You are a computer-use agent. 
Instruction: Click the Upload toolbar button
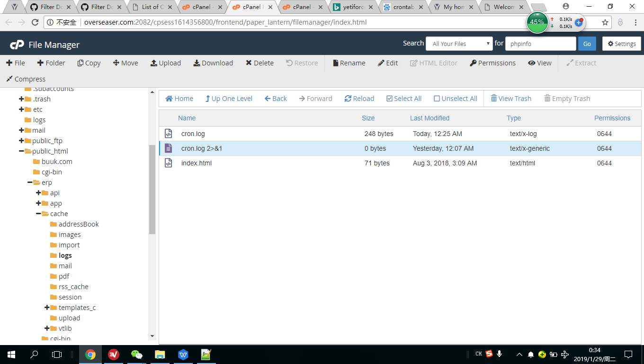click(166, 63)
